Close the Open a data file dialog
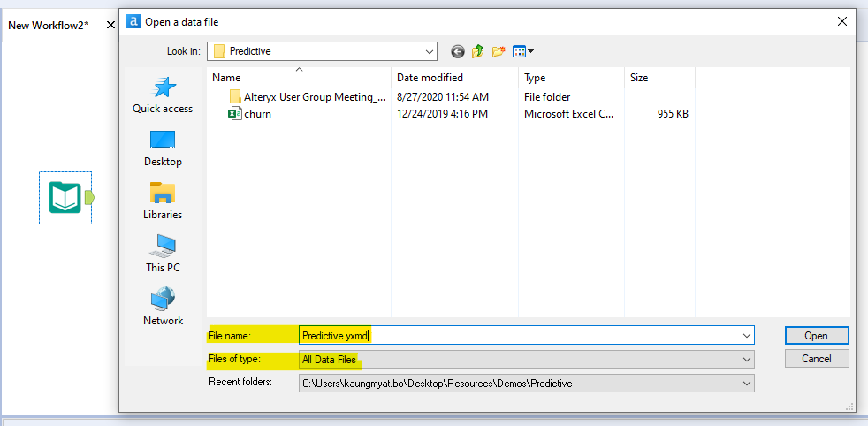 842,21
